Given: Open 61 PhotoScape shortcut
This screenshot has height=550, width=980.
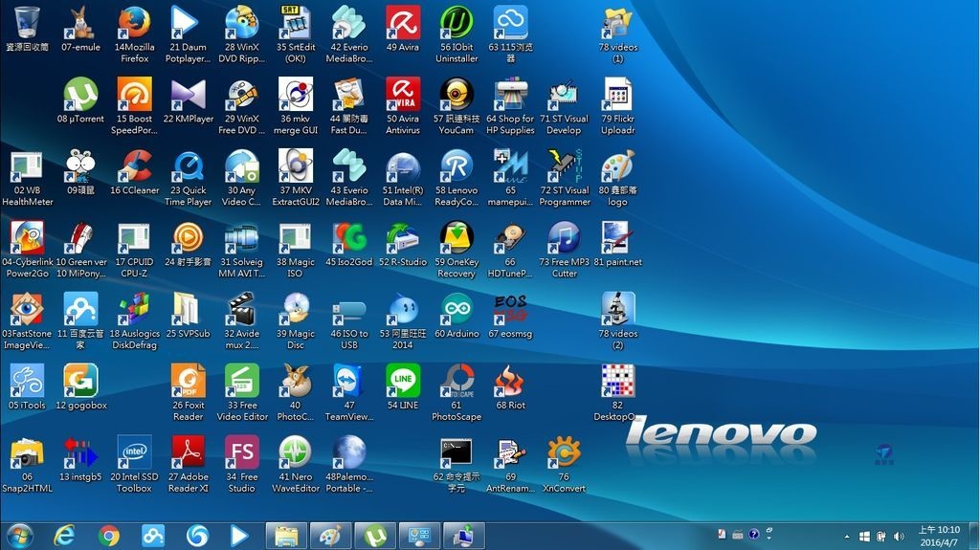Looking at the screenshot, I should click(x=457, y=382).
